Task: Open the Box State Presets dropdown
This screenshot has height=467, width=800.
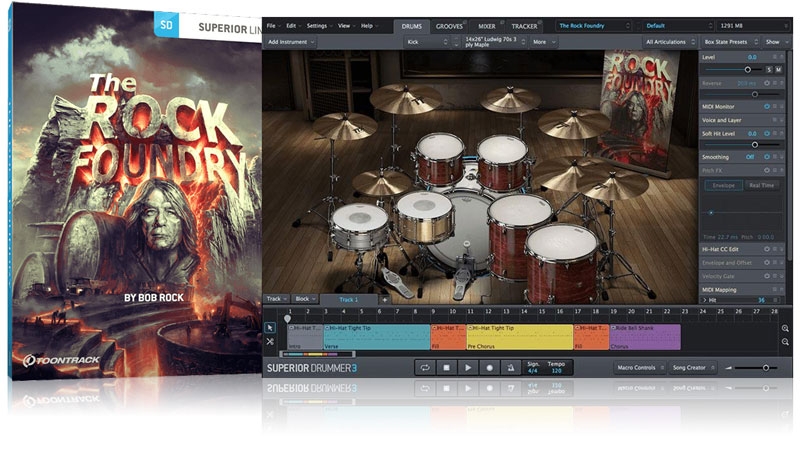Action: (730, 42)
